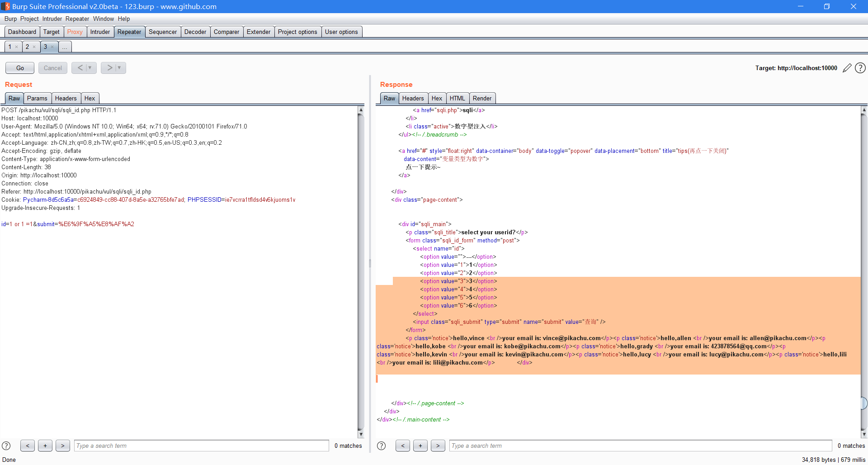Click the edit target pencil icon
The width and height of the screenshot is (868, 465).
click(847, 68)
